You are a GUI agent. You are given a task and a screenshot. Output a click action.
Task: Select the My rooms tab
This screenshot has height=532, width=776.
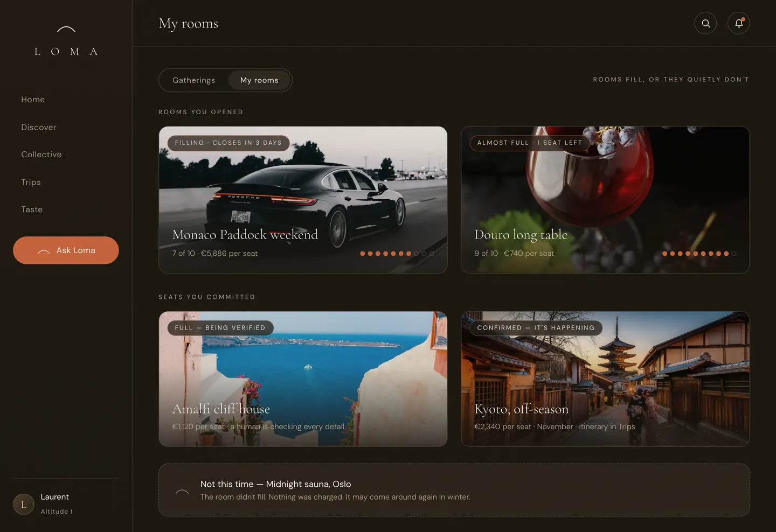(259, 80)
